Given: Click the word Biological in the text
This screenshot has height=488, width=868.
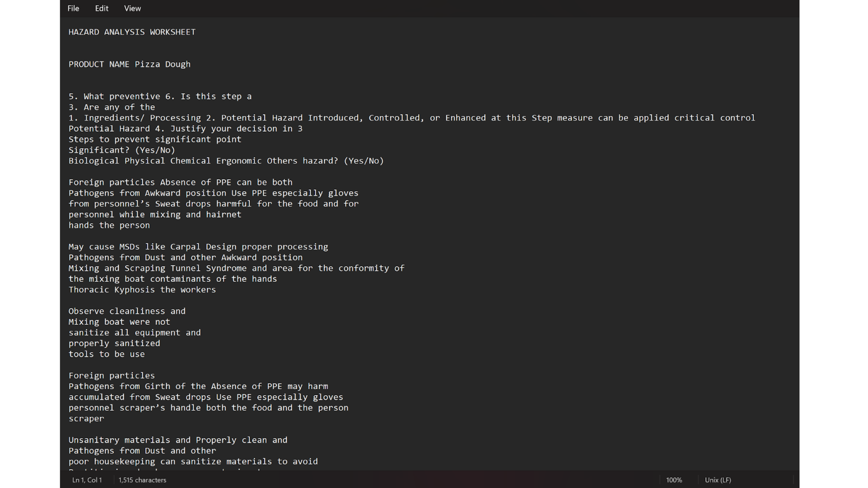Looking at the screenshot, I should click(94, 161).
